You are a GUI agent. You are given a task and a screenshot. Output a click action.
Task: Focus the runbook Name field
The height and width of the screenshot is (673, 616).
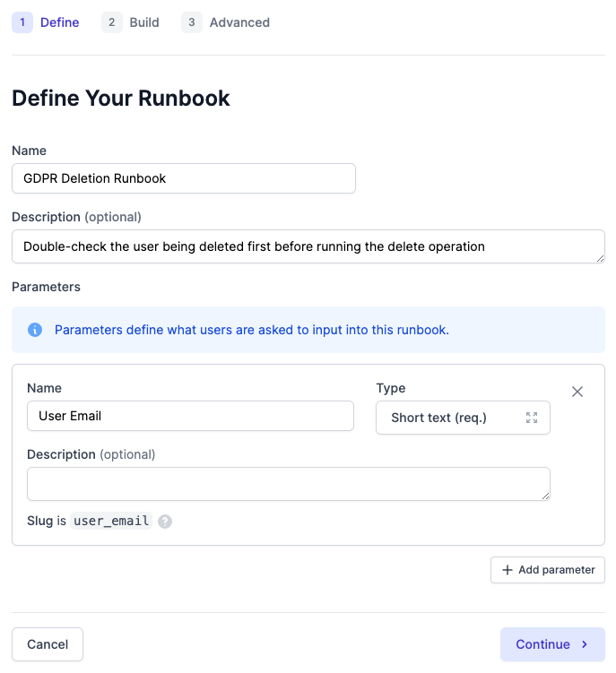(x=184, y=178)
